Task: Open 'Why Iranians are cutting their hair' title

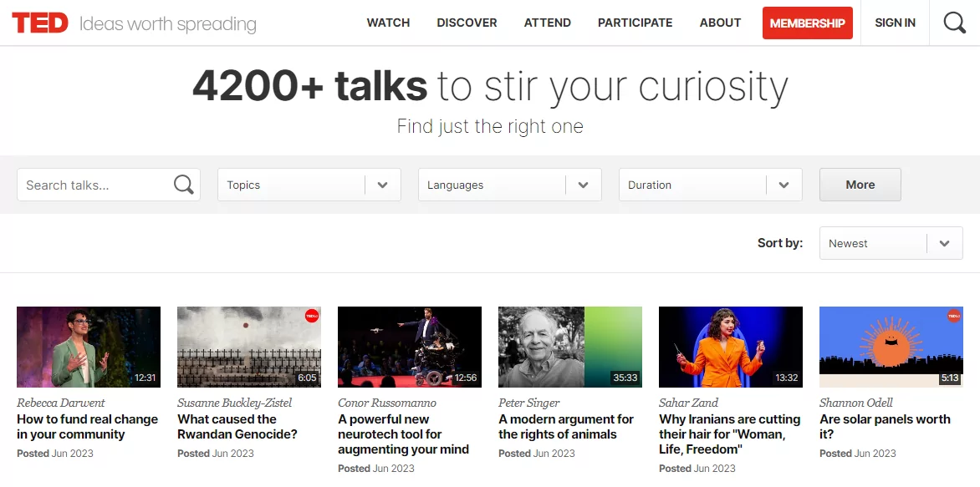Action: tap(730, 434)
